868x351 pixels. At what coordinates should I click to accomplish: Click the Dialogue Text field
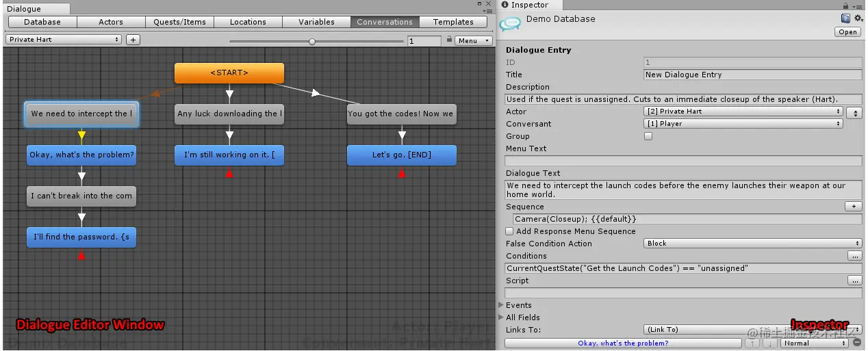(x=683, y=190)
